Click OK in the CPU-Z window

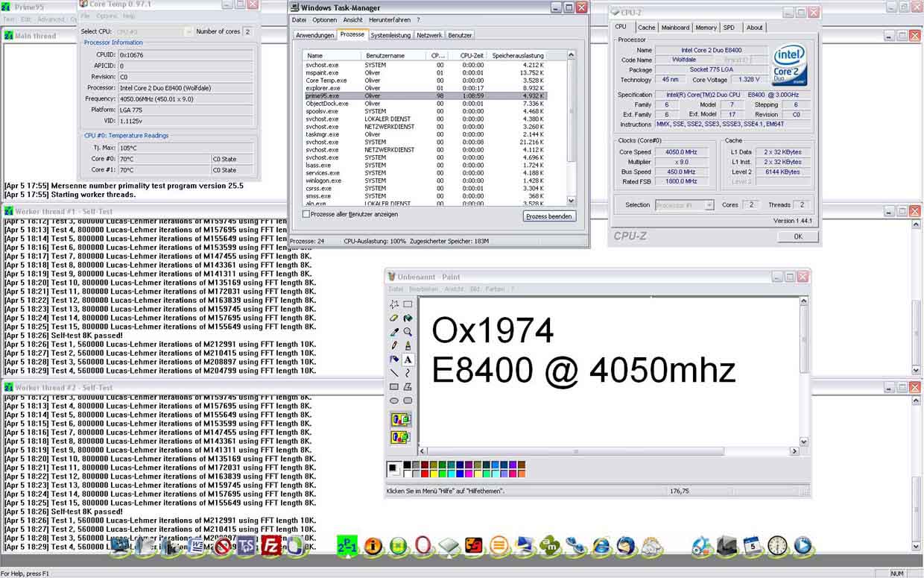[x=797, y=236]
